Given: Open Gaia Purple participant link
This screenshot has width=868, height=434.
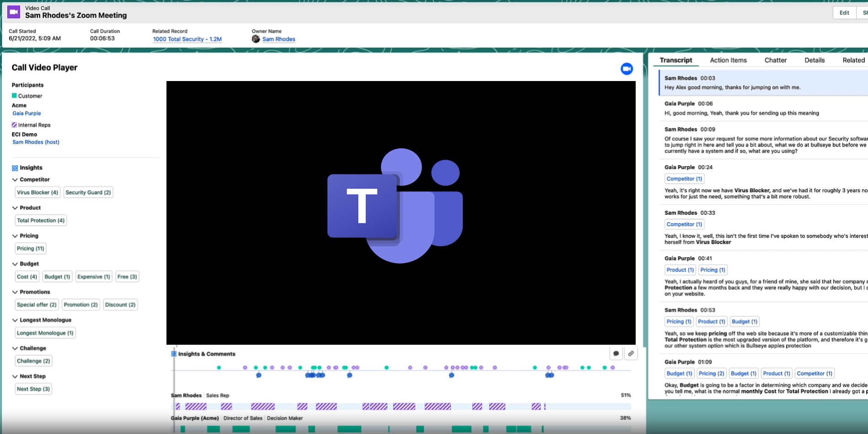Looking at the screenshot, I should coord(27,114).
